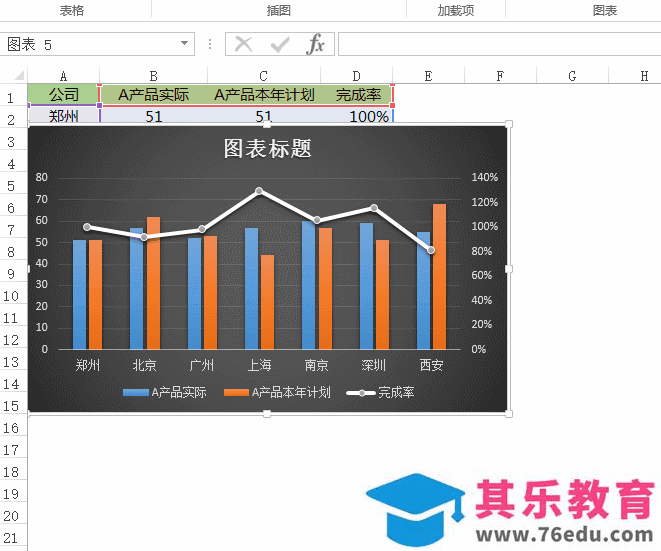Click the chart's right-middle resize handle

coord(509,269)
